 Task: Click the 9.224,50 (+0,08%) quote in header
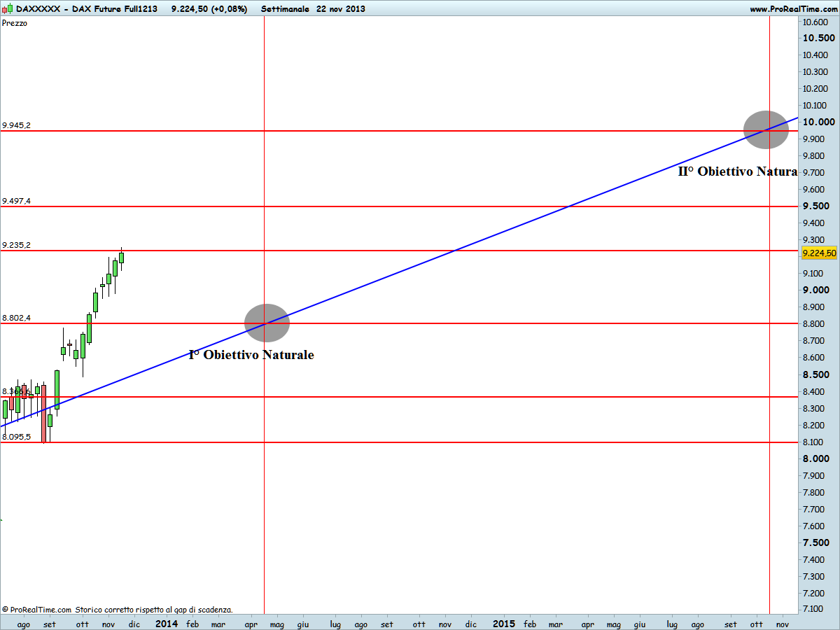(x=209, y=9)
